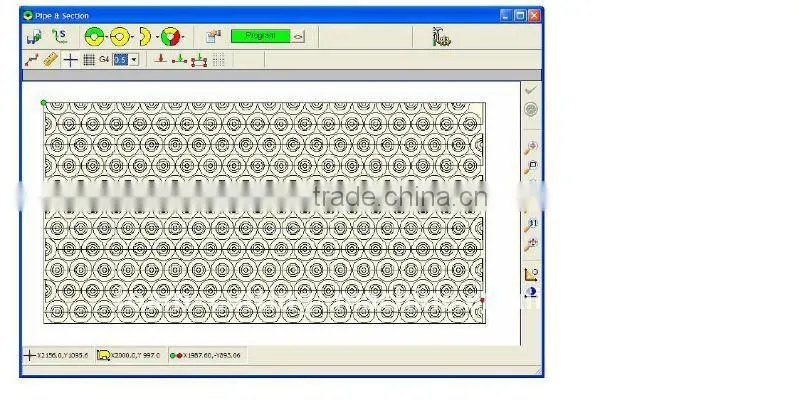Click the red end point marker on the sheet
This screenshot has height=413, width=800.
coord(483,300)
